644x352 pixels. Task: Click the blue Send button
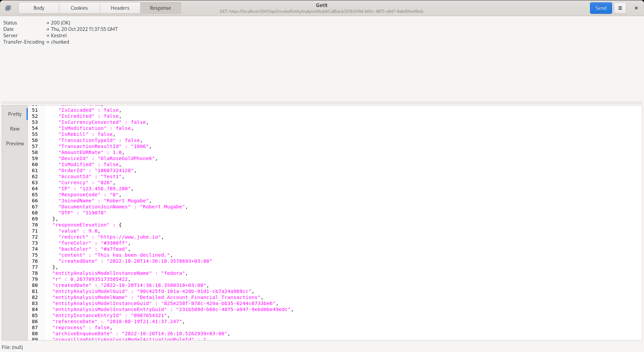[x=601, y=8]
